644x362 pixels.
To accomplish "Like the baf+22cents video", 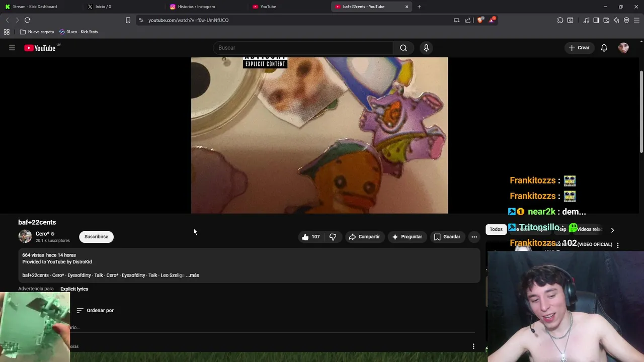I will [x=311, y=237].
